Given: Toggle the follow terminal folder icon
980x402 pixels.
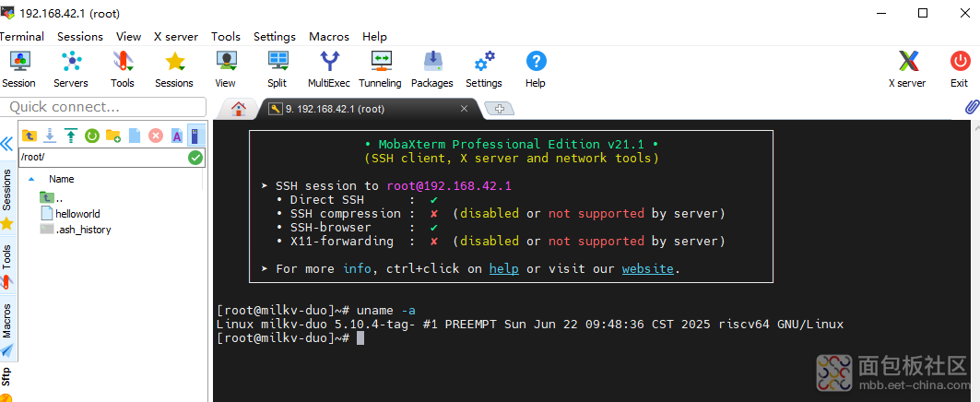Looking at the screenshot, I should [x=196, y=135].
